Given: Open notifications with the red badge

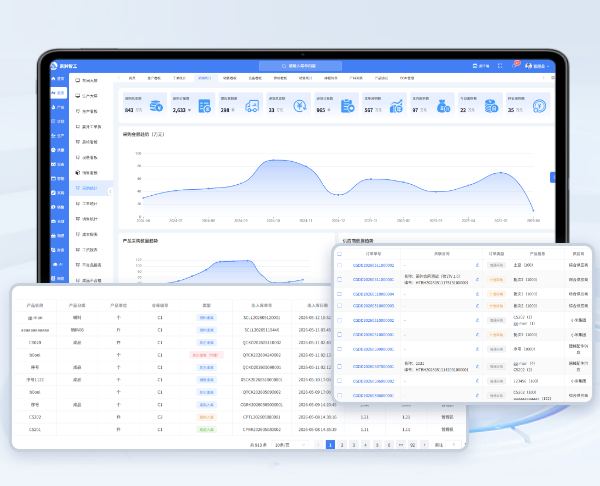Looking at the screenshot, I should (516, 65).
